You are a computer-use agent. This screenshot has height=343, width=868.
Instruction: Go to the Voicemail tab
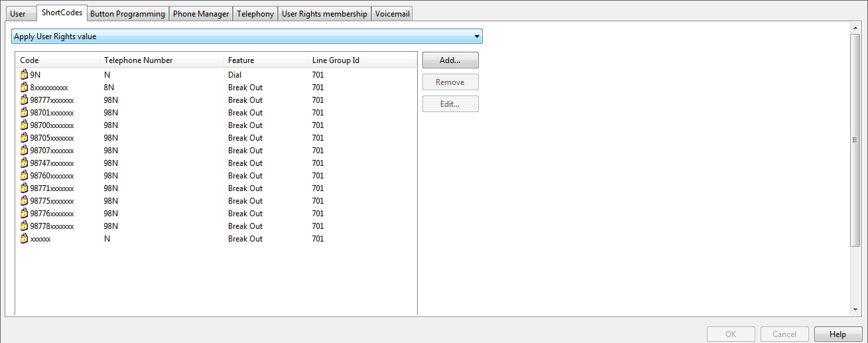point(392,13)
